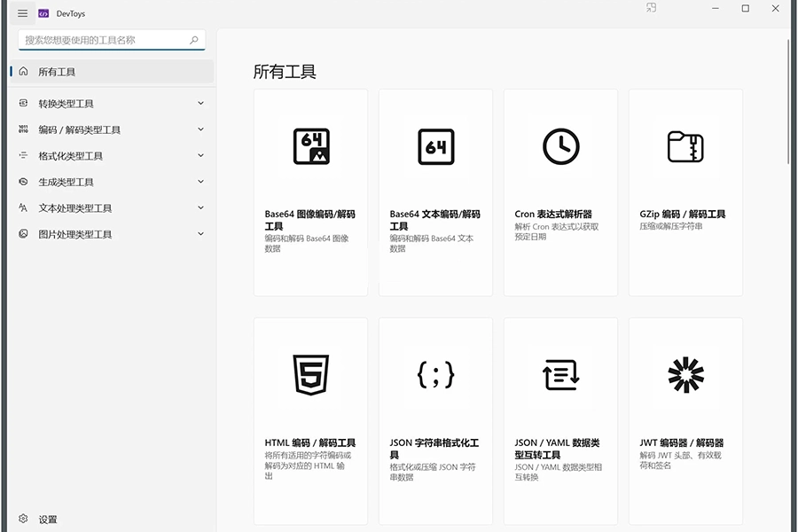Open the Base64 image encoder tool icon
Viewport: 798px width, 532px height.
click(x=311, y=146)
